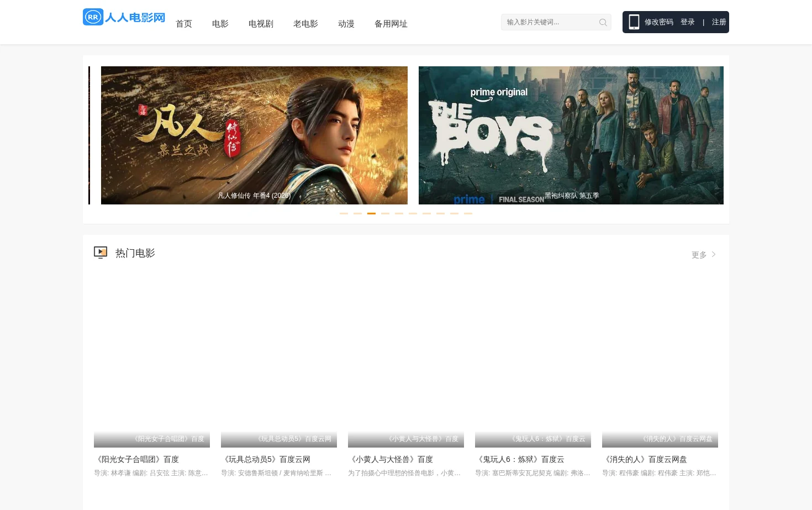
Task: Click the poster overlay label《阳光女子合唱团》百度
Action: coord(167,439)
